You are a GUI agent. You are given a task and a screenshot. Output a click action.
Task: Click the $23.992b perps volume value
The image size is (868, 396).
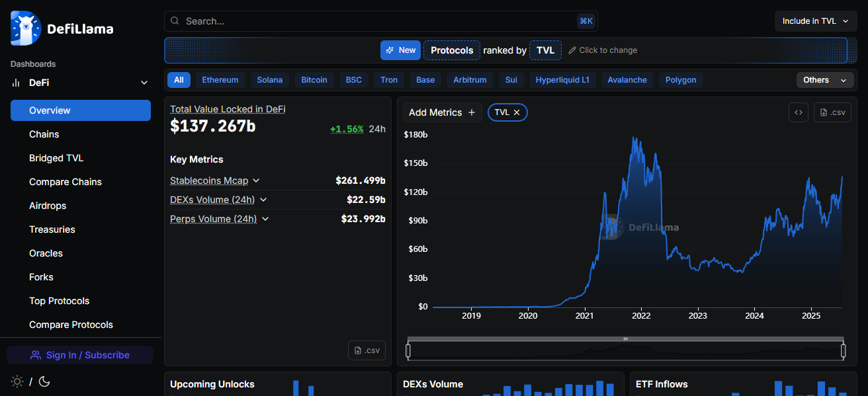pos(363,219)
